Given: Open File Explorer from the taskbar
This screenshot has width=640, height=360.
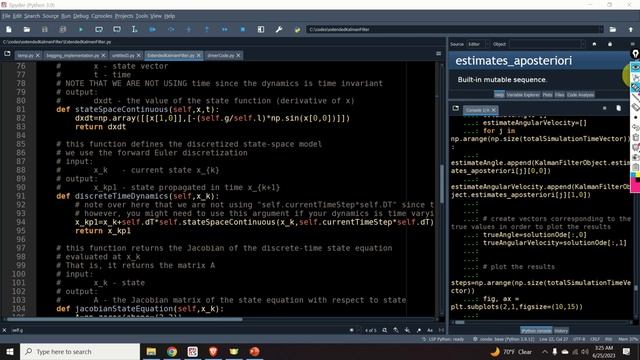Looking at the screenshot, I should [151, 351].
